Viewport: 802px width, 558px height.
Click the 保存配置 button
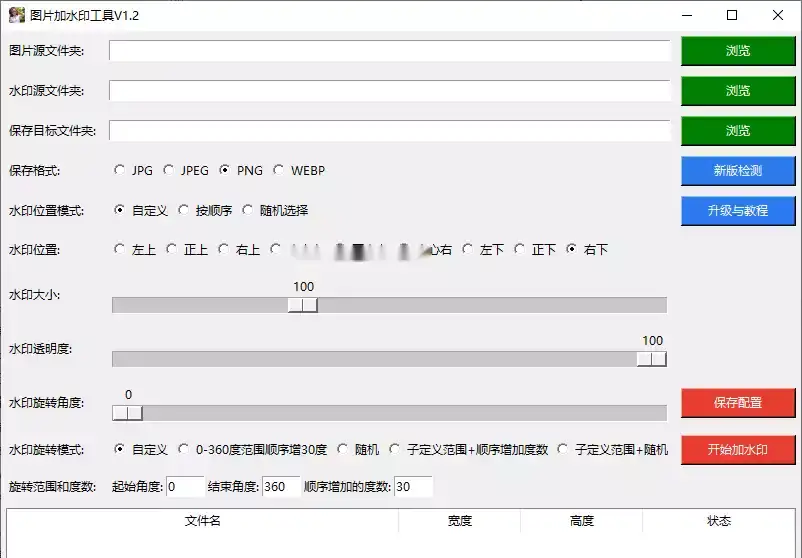coord(738,403)
